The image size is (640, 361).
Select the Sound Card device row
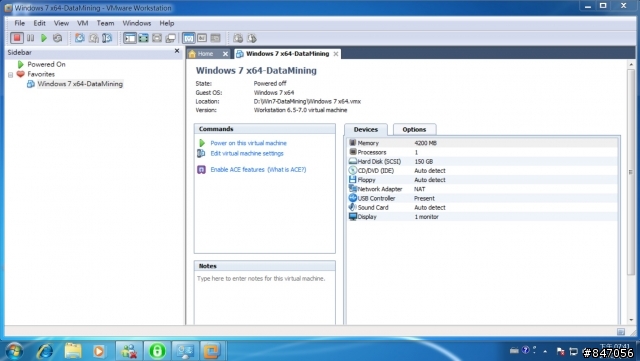pyautogui.click(x=482, y=207)
